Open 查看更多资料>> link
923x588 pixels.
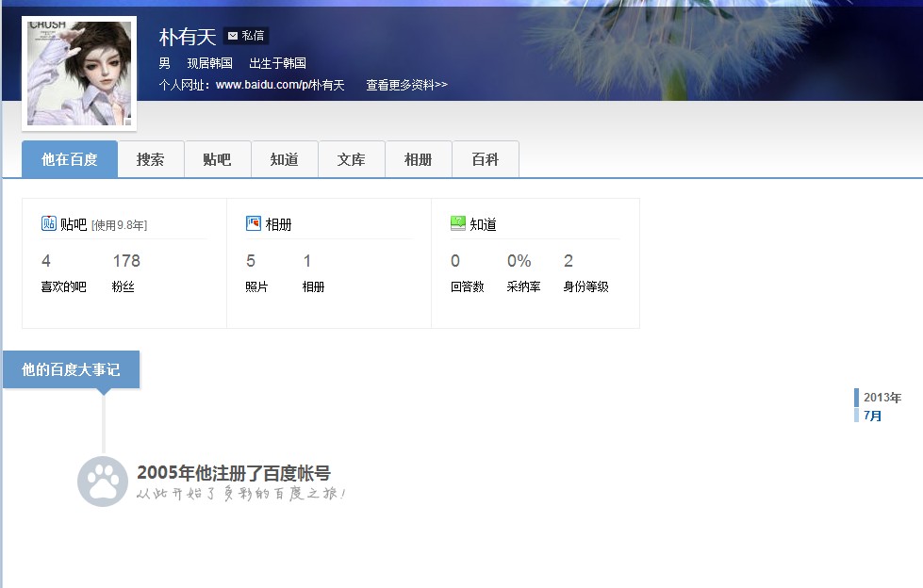[406, 85]
